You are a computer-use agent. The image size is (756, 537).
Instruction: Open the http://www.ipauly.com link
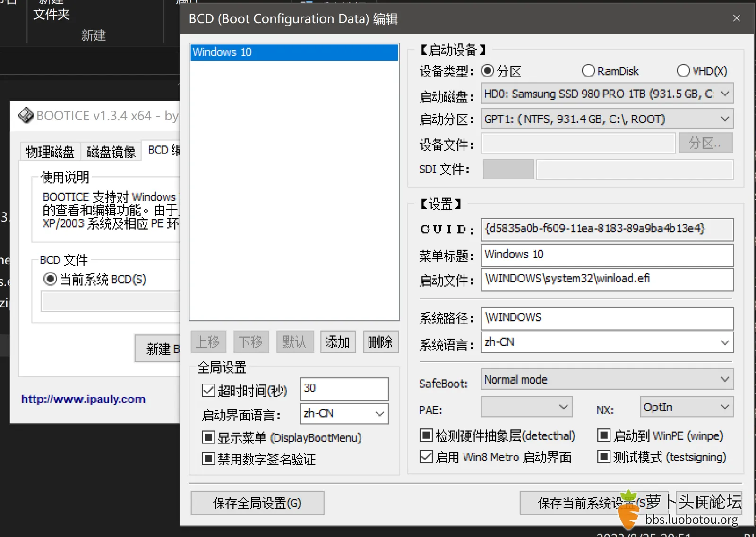click(83, 399)
